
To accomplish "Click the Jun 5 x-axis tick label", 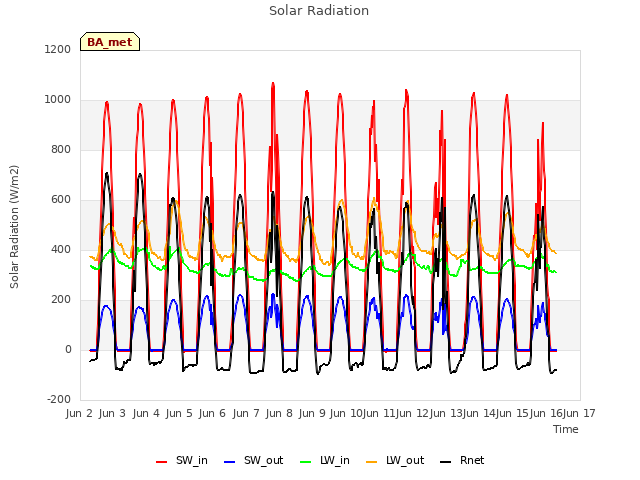I will [x=179, y=413].
